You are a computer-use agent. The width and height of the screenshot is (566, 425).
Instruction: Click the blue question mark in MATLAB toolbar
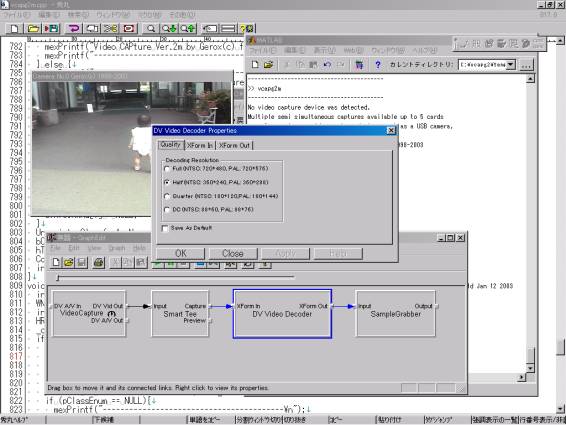(378, 65)
